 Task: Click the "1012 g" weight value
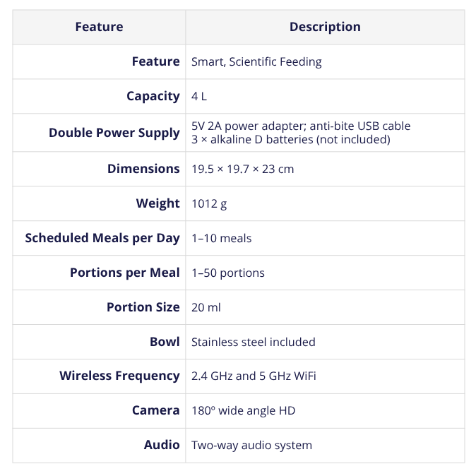[209, 203]
